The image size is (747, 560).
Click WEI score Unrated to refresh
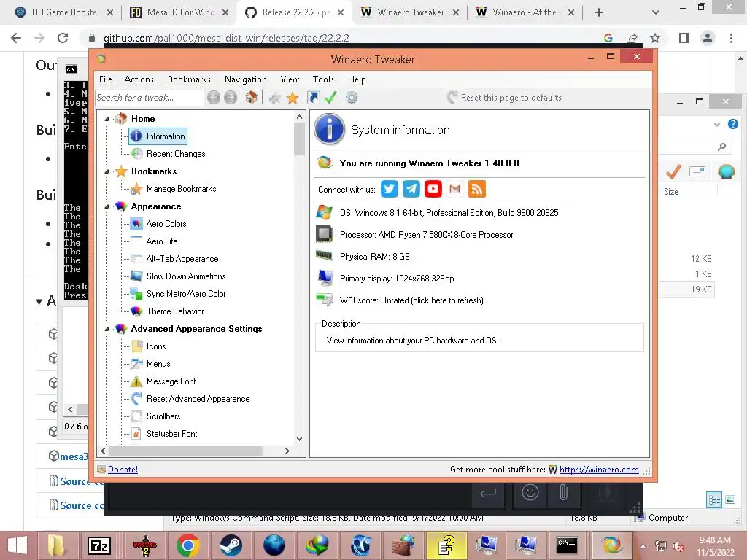(x=411, y=300)
